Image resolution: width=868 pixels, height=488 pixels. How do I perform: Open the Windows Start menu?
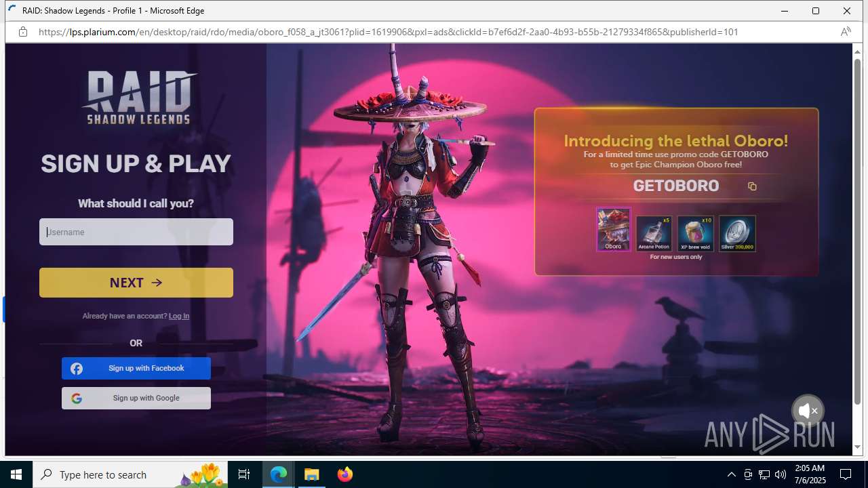[16, 474]
